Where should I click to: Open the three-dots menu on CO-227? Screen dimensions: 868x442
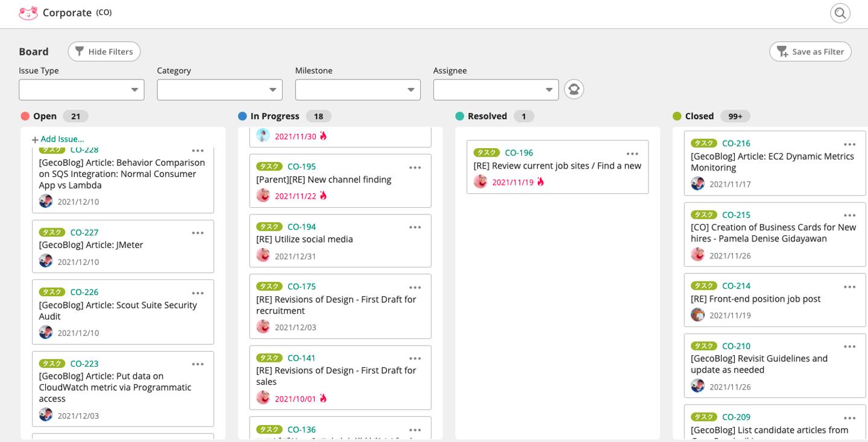[198, 233]
